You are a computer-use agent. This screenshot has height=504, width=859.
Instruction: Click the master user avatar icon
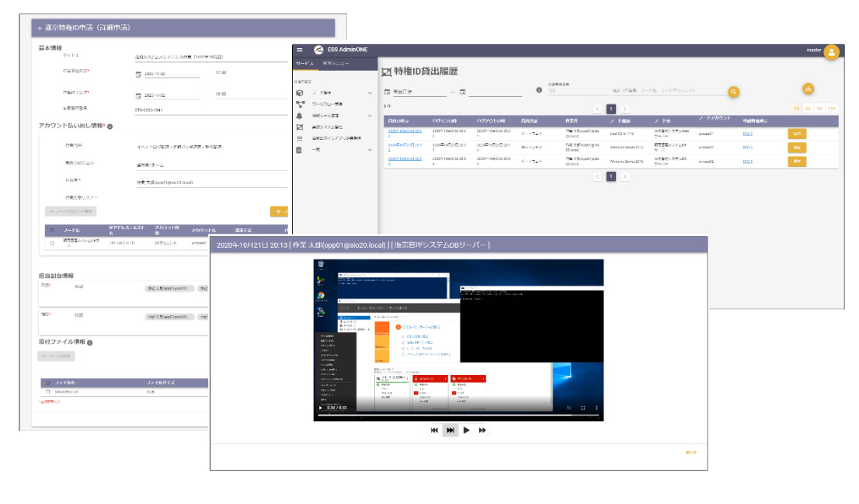(832, 53)
